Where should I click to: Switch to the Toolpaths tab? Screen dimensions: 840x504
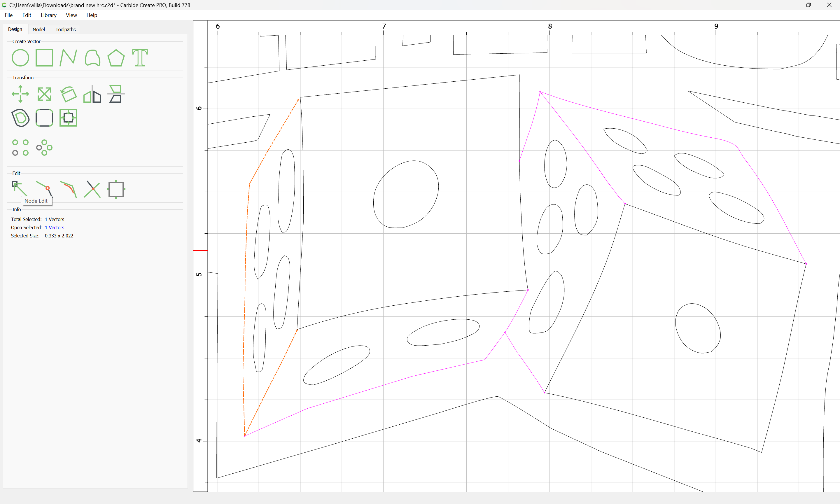point(66,29)
